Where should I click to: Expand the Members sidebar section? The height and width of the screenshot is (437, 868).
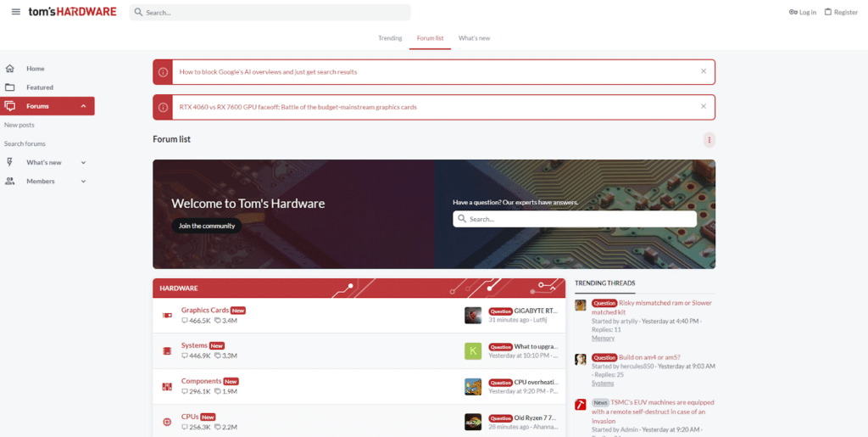click(x=84, y=182)
